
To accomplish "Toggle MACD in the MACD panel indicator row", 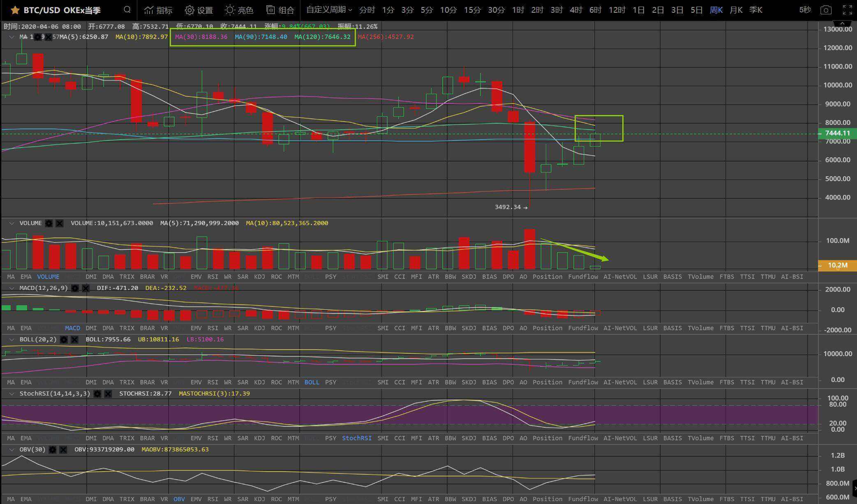I will pos(72,328).
